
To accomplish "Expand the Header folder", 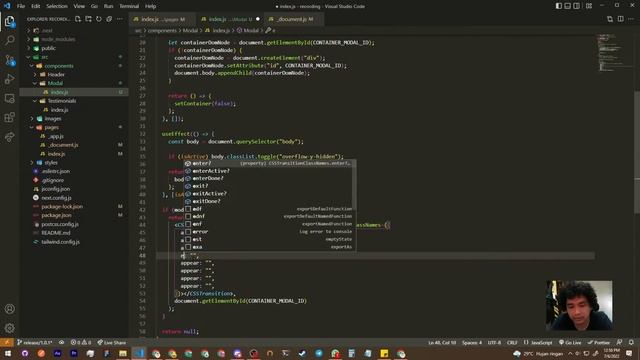I will (x=56, y=75).
